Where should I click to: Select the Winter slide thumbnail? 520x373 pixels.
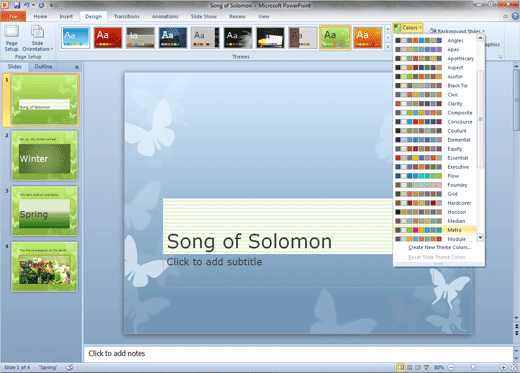(x=45, y=156)
